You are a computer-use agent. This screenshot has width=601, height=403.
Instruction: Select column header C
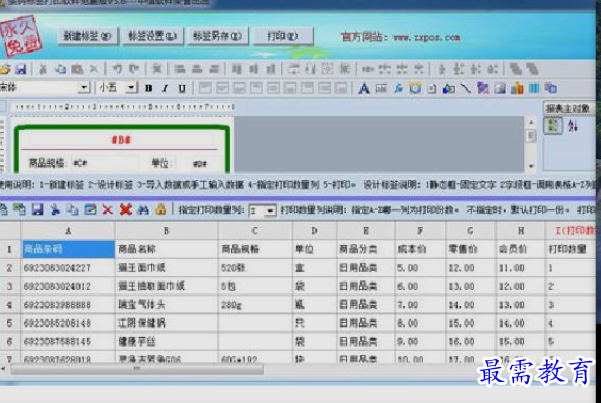tap(255, 231)
